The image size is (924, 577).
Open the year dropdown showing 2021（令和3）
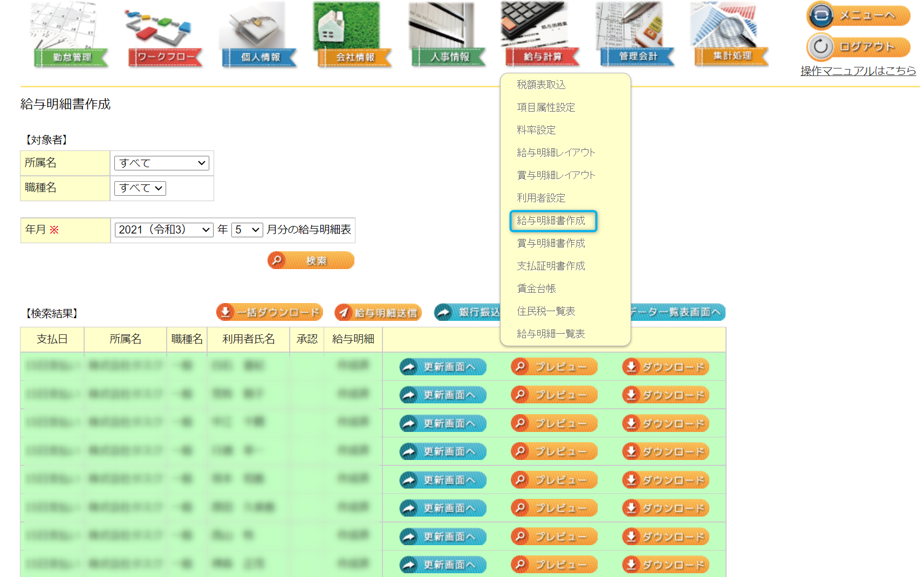[x=163, y=230]
